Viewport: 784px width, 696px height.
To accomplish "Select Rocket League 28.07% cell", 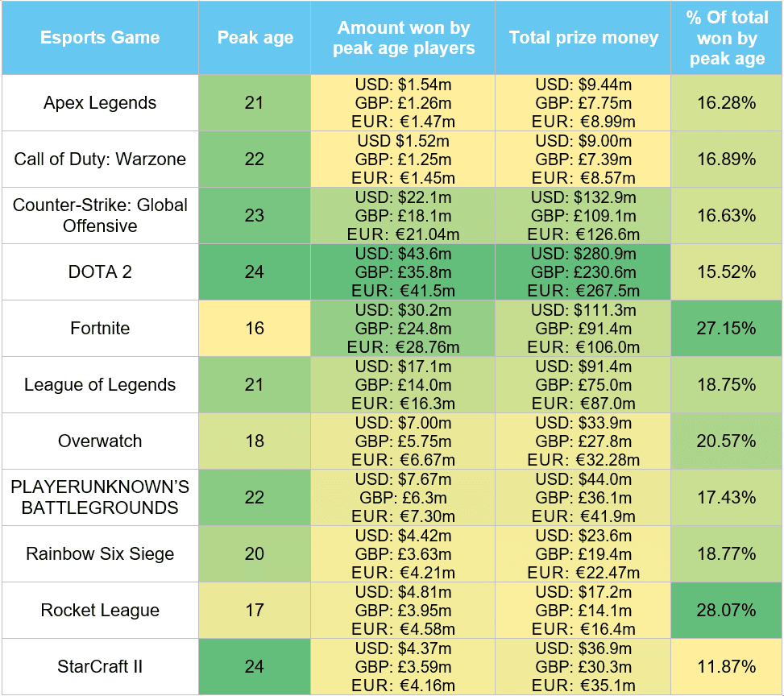I will point(727,611).
